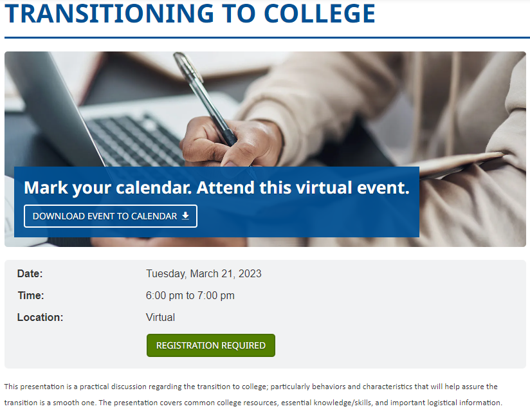Click the Time: label
This screenshot has width=530, height=420.
(31, 296)
